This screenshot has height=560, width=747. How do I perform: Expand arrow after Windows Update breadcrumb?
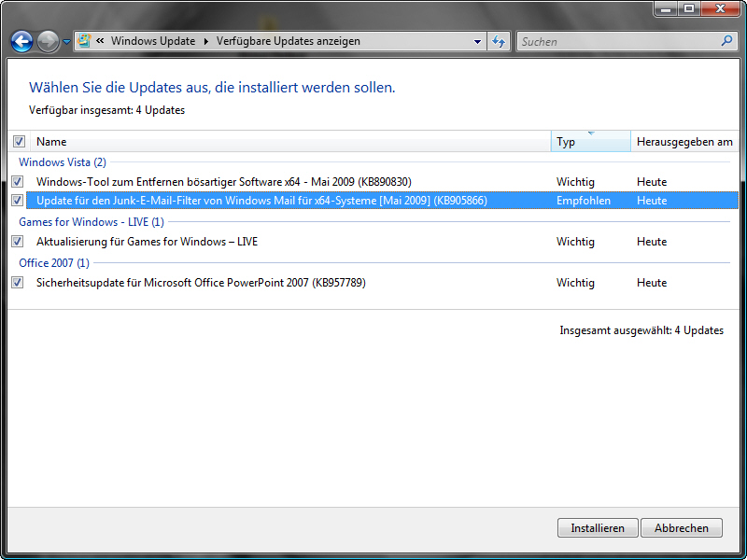(206, 41)
